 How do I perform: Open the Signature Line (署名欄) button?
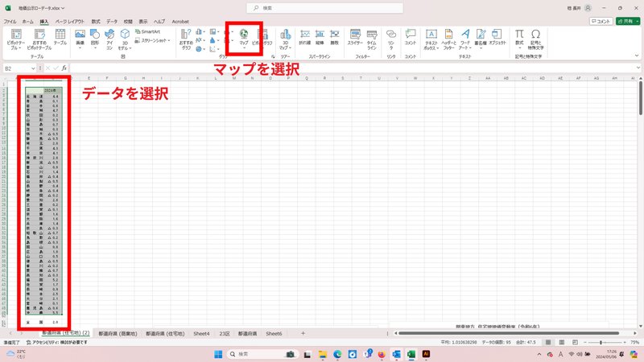click(x=481, y=39)
